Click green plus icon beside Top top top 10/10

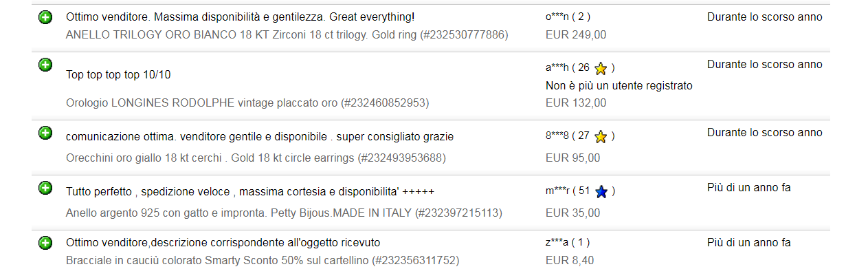45,65
